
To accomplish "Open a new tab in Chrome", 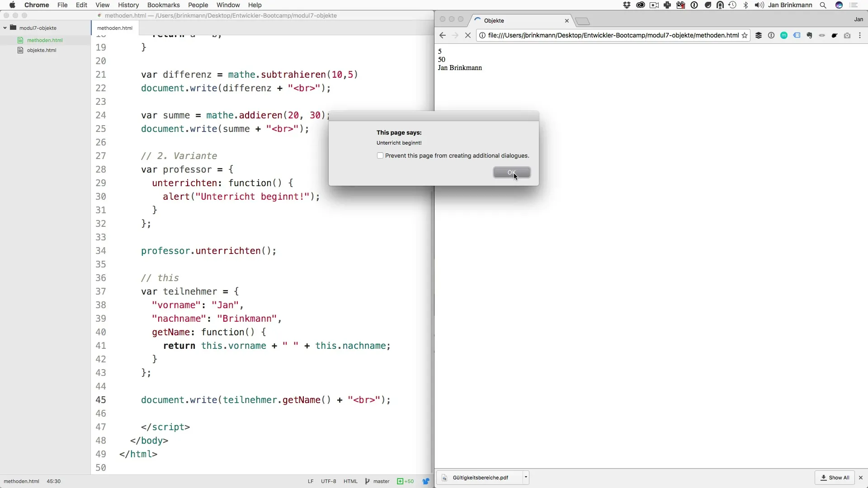I will (583, 21).
